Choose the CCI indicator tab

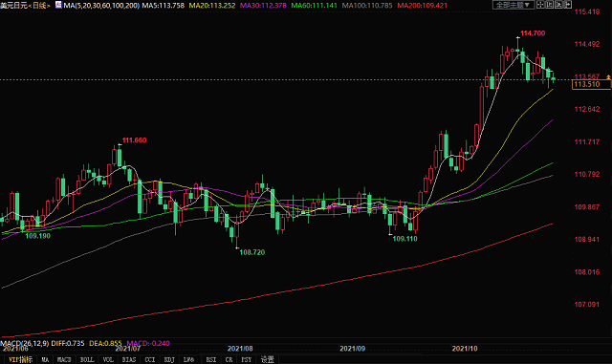point(150,360)
